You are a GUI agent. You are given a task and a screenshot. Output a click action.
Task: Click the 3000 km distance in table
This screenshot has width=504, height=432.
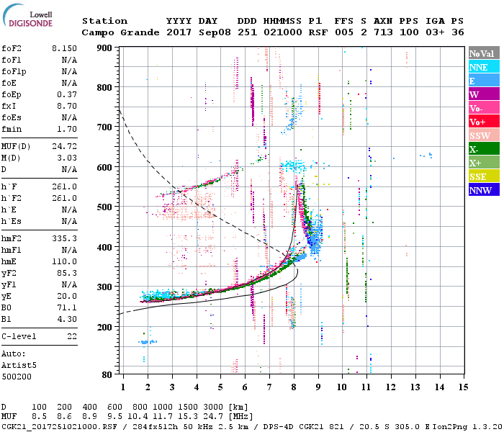(213, 407)
